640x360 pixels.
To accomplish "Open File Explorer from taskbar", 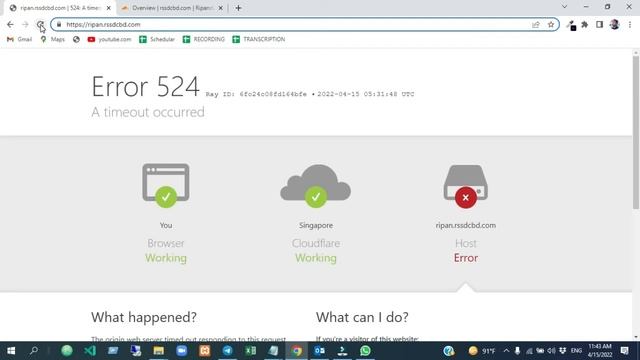I will [158, 351].
